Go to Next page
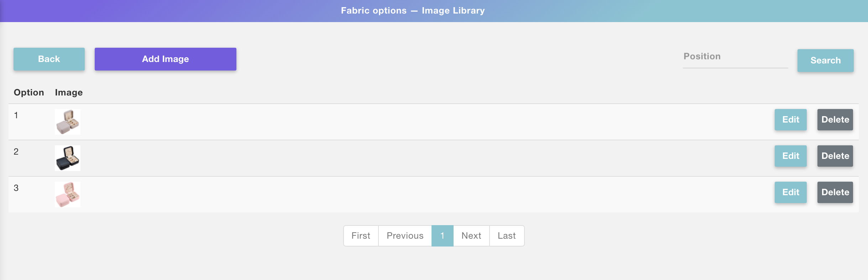This screenshot has width=868, height=280. click(x=471, y=236)
